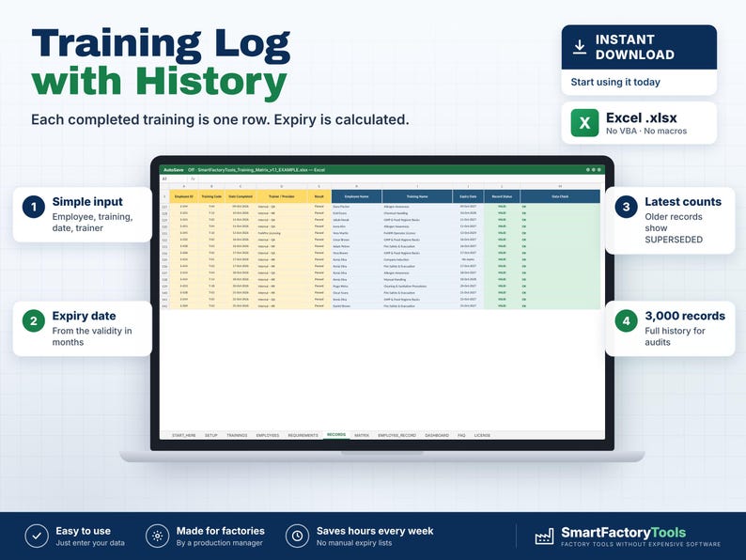Click the Excel formula bar input
The image size is (746, 560).
[399, 179]
